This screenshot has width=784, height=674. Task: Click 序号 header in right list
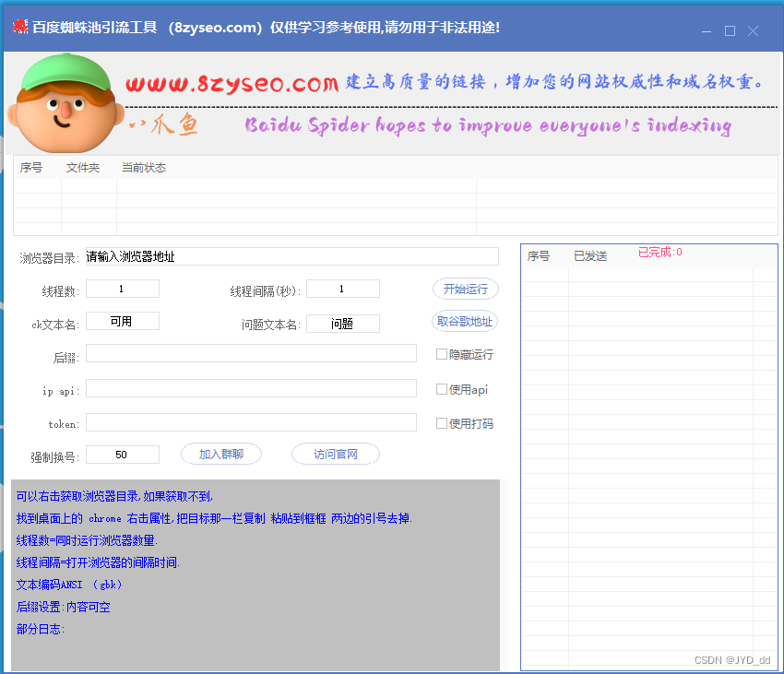point(539,256)
